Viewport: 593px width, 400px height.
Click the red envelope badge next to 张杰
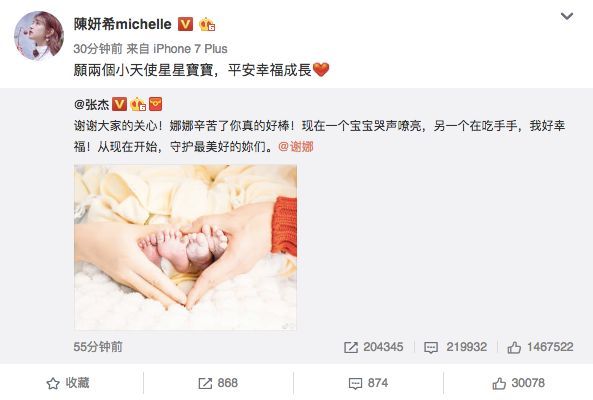[x=155, y=104]
